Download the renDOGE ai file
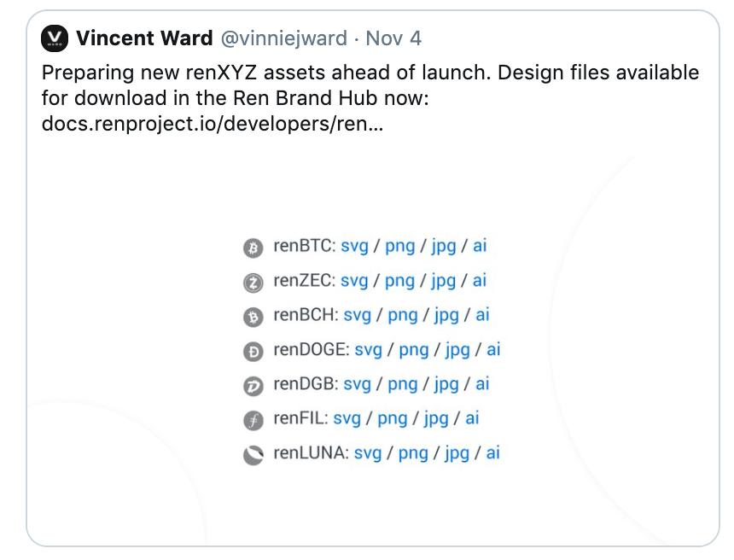This screenshot has width=734, height=560. pyautogui.click(x=493, y=350)
